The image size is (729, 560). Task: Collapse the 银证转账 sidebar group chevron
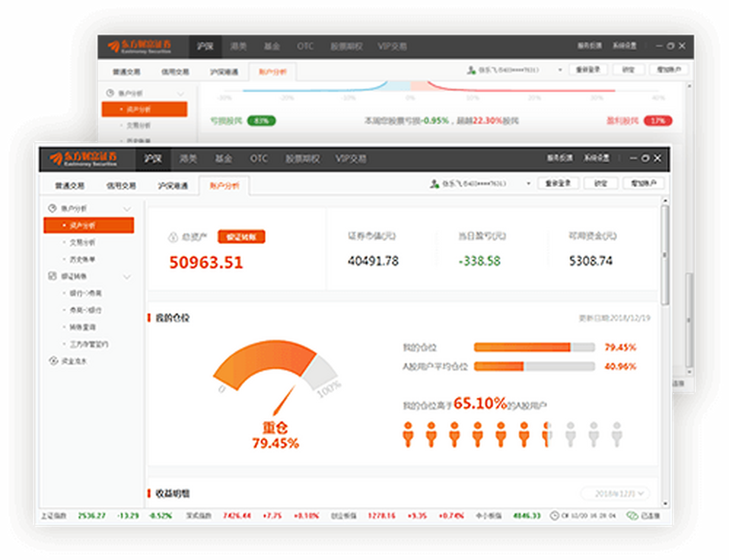pos(127,277)
